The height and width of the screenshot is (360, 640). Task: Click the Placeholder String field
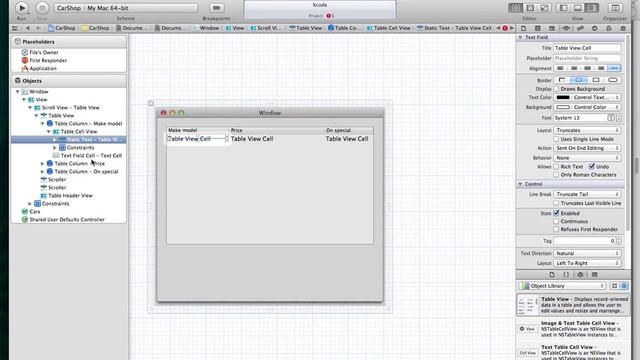pos(587,58)
